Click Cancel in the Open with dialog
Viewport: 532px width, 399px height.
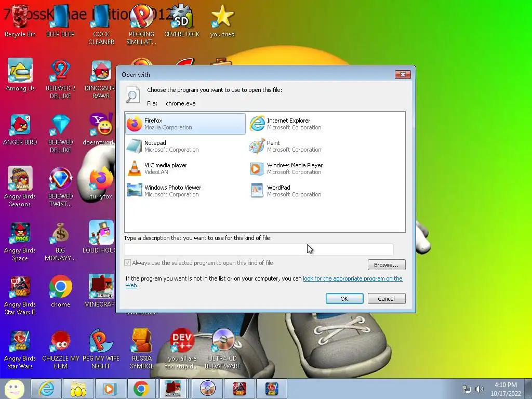(x=387, y=299)
